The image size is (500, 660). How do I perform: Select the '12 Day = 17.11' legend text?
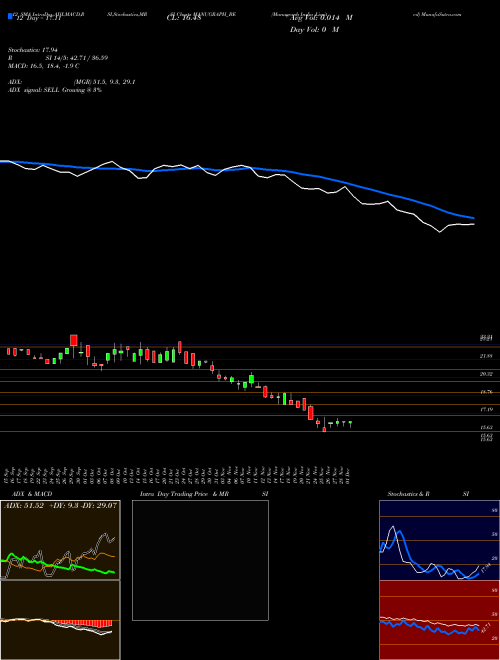coord(37,19)
